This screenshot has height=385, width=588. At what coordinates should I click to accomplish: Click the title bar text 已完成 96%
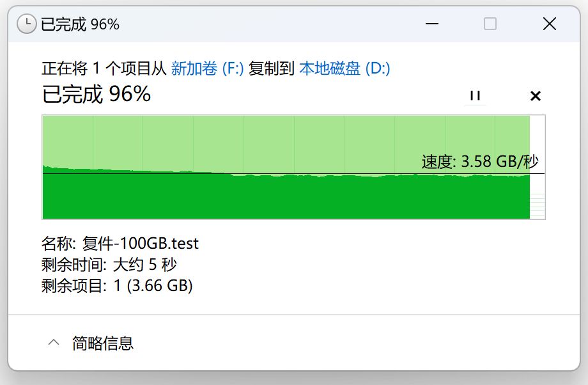coord(80,24)
